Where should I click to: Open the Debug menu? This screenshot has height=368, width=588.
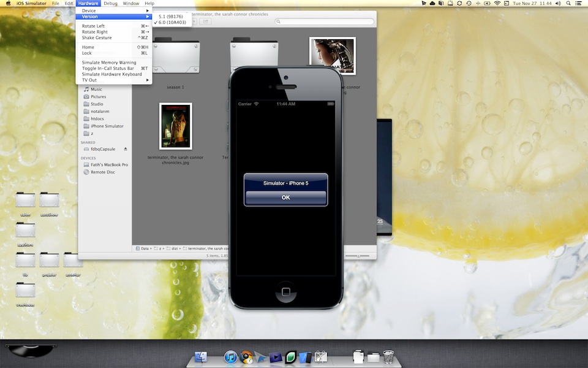pos(110,4)
